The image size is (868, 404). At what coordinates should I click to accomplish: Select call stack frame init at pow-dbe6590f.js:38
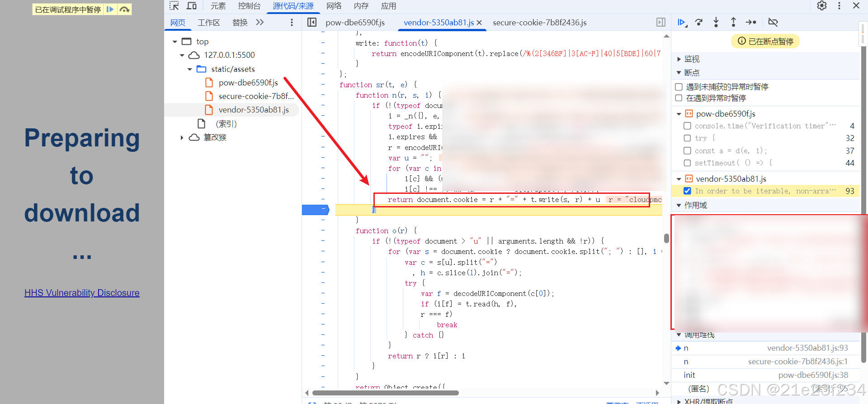(x=765, y=375)
